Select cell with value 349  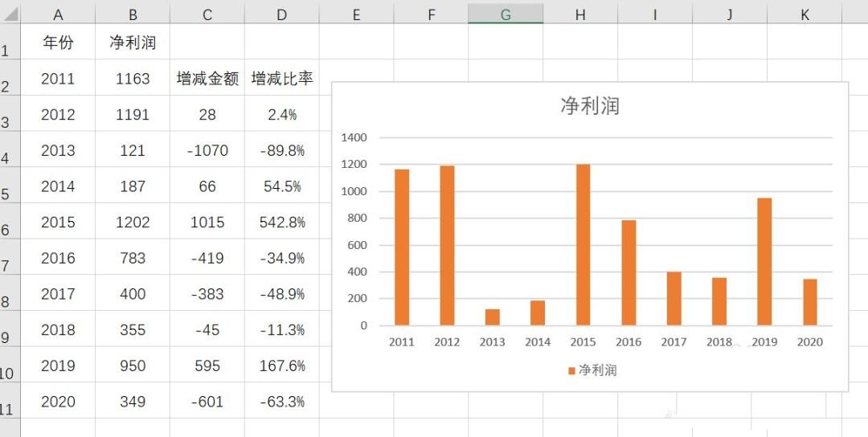(x=133, y=401)
